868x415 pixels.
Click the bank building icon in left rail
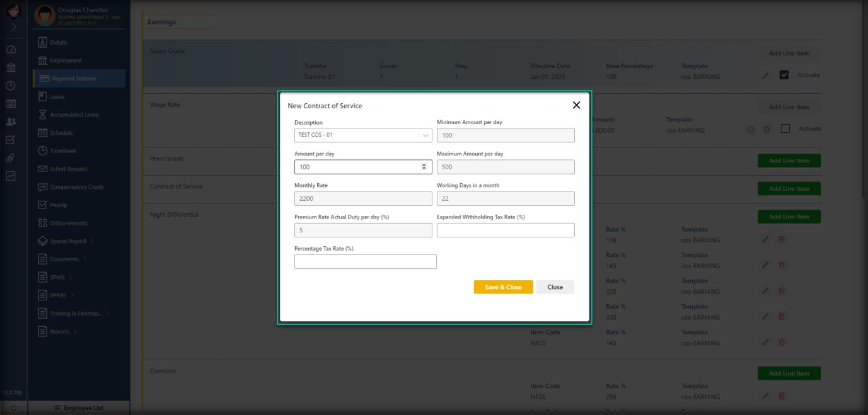[x=11, y=67]
